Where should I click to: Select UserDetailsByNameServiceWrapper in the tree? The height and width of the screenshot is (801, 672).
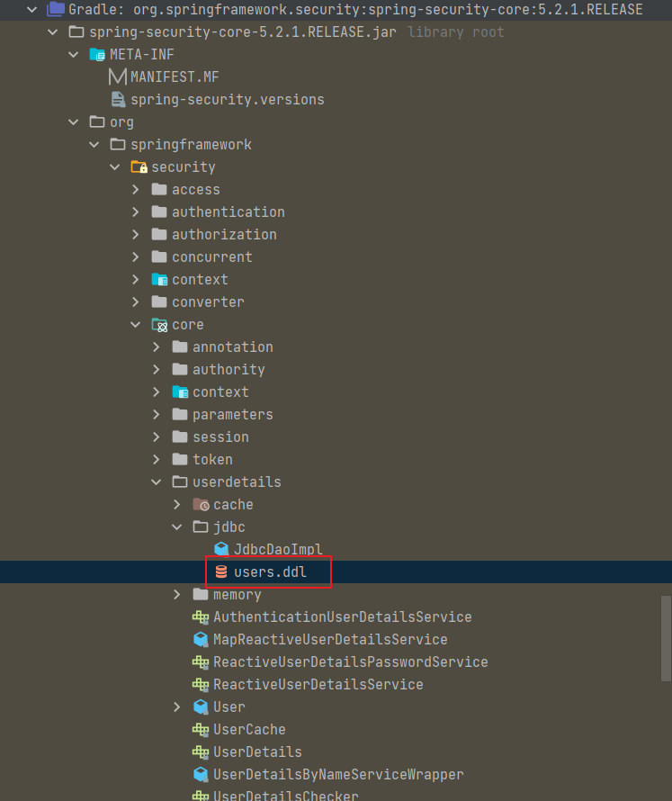(x=338, y=774)
